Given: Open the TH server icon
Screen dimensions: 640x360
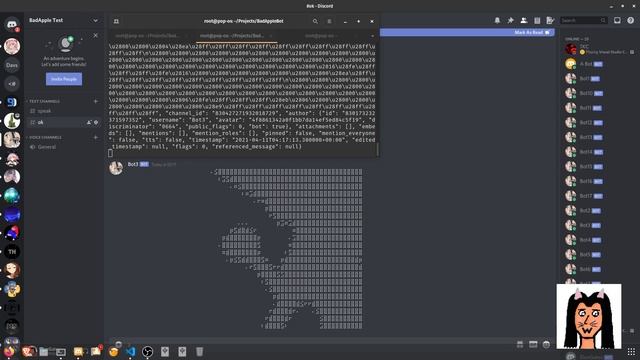Looking at the screenshot, I should pos(12,251).
